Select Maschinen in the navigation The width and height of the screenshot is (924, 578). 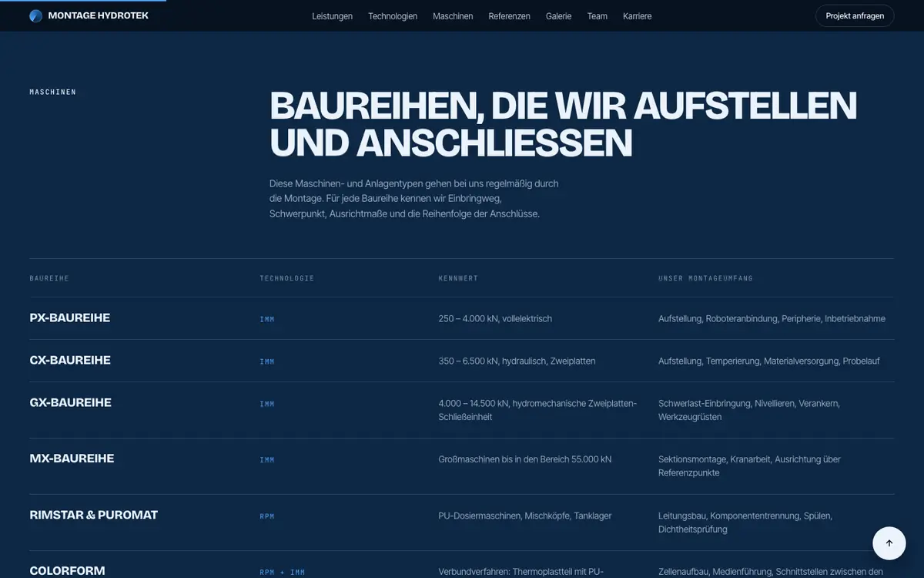point(453,16)
